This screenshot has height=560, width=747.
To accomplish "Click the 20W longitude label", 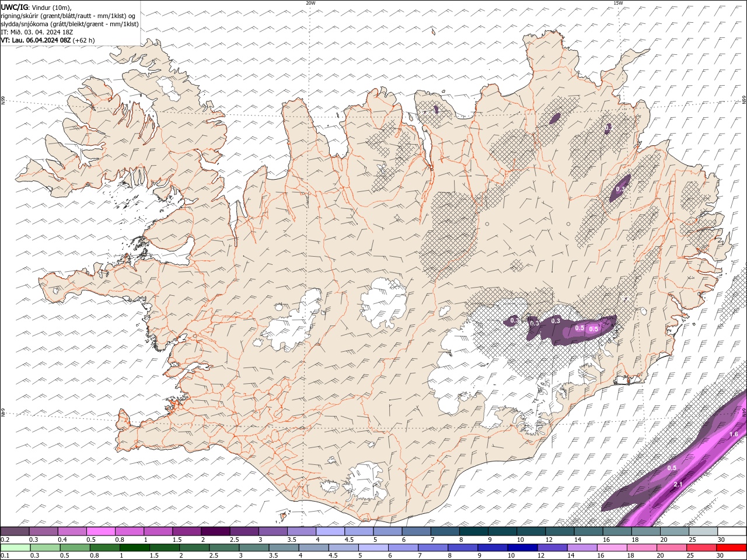I will coord(310,3).
